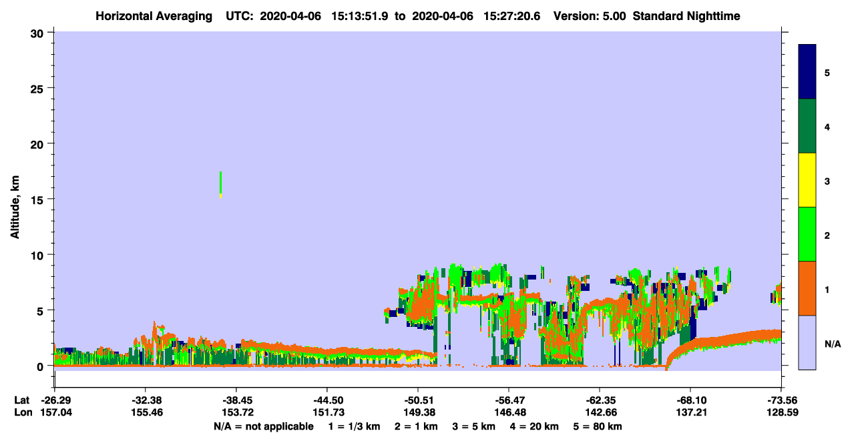Click the lavender N/A colorbar segment
The height and width of the screenshot is (445, 868).
807,342
